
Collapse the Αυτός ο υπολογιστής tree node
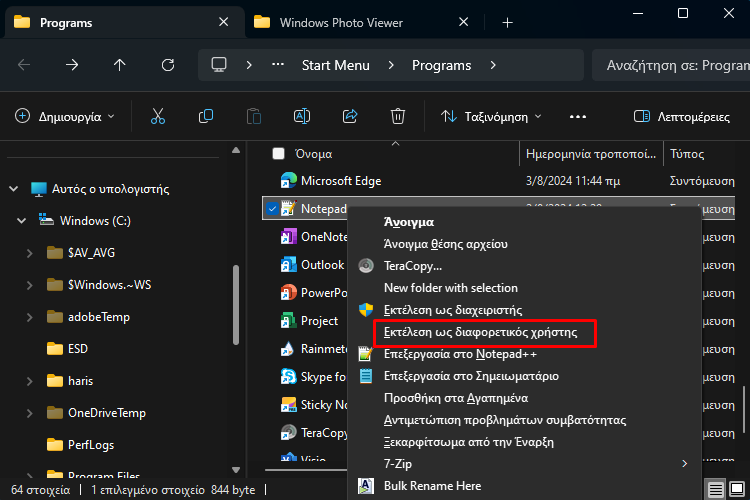coord(14,189)
